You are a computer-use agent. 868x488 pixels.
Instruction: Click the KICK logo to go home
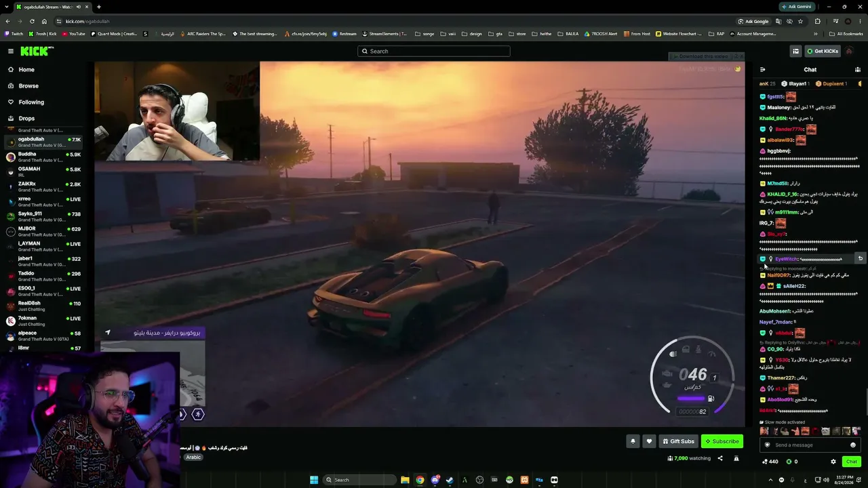(x=36, y=51)
